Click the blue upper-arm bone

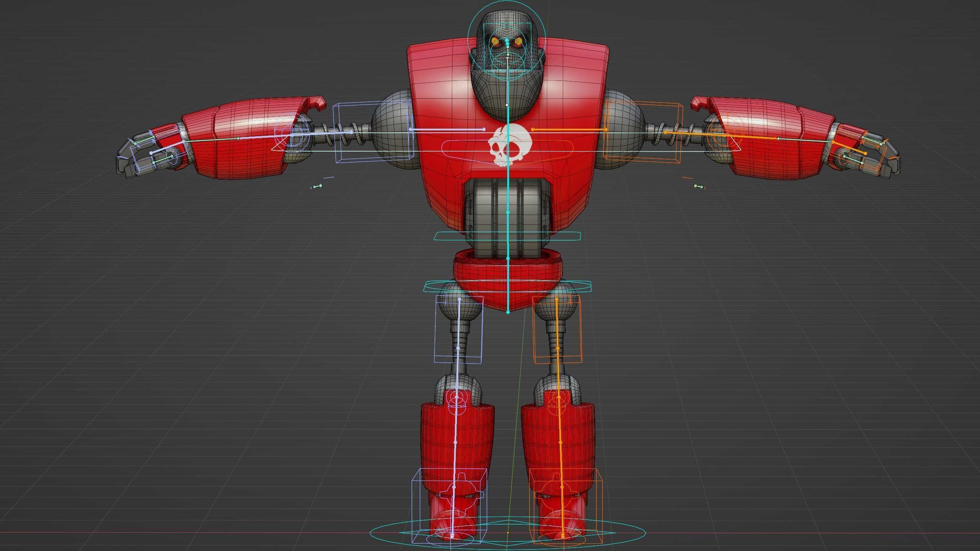tap(322, 134)
